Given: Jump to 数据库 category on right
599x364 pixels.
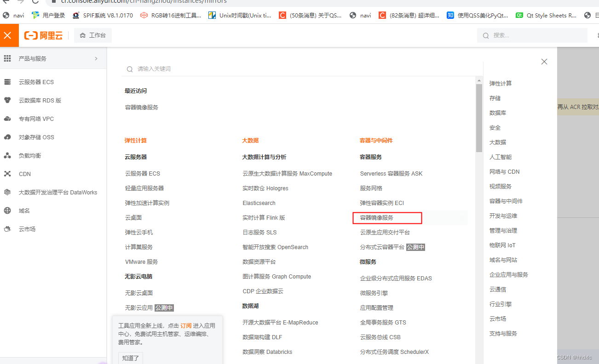Looking at the screenshot, I should tap(498, 113).
